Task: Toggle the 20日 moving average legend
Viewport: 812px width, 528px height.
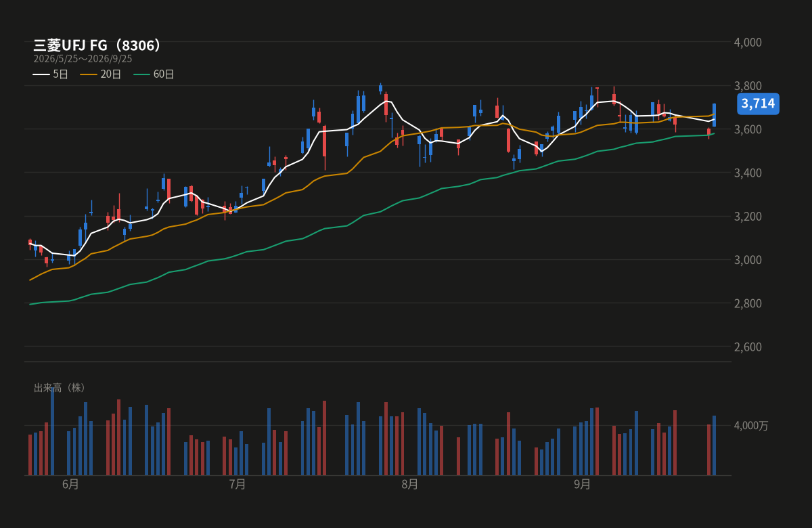Action: click(100, 74)
